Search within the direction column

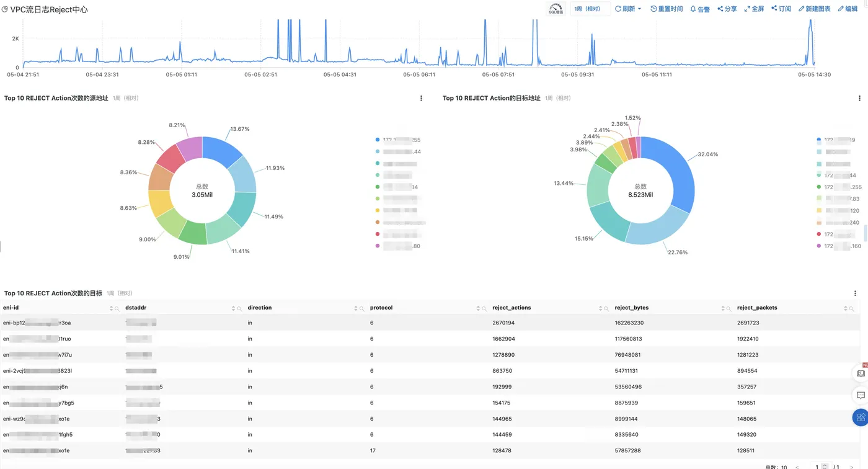[362, 308]
